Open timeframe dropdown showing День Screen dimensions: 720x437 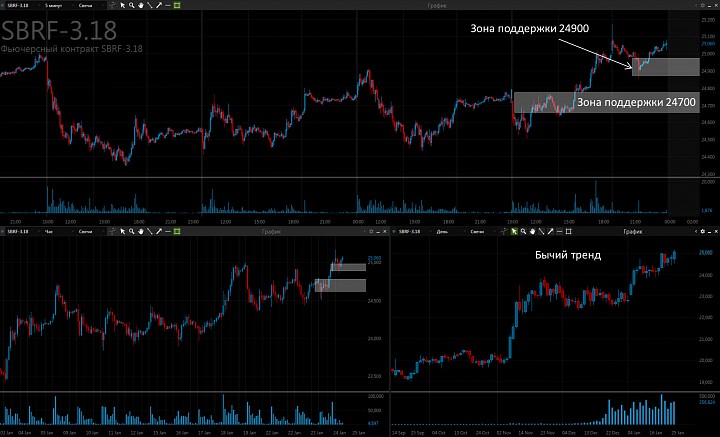tap(448, 231)
